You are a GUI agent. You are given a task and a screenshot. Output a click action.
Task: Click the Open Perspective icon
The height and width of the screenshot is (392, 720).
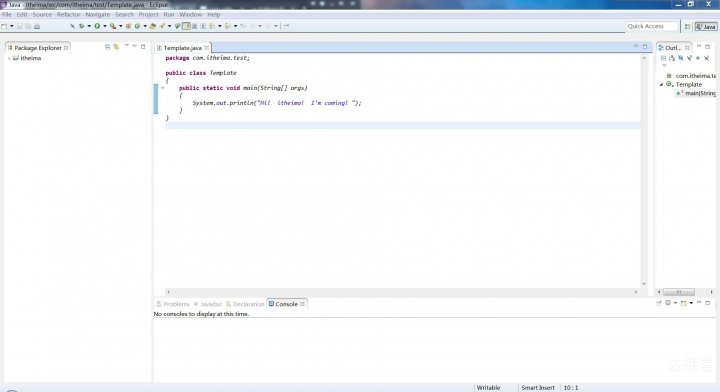[687, 27]
